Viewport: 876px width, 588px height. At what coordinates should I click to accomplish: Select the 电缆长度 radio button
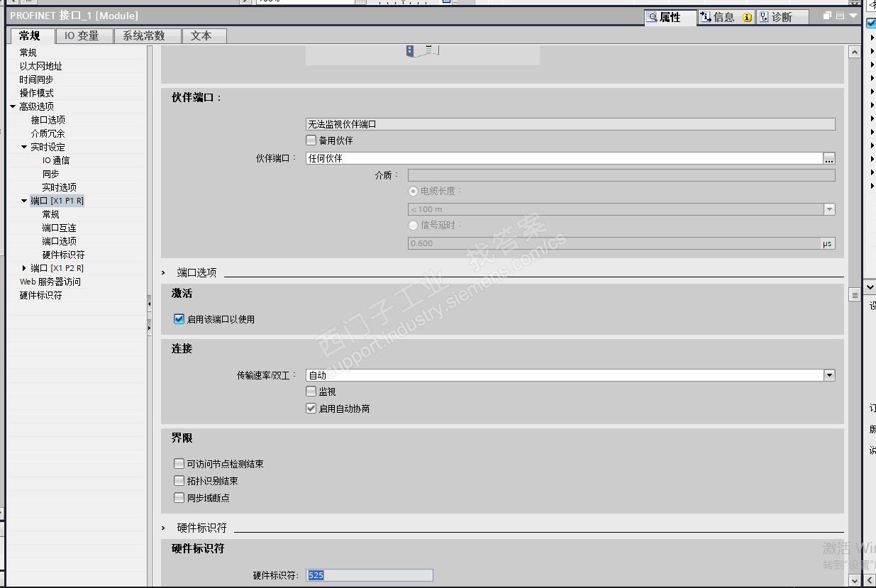pos(414,192)
